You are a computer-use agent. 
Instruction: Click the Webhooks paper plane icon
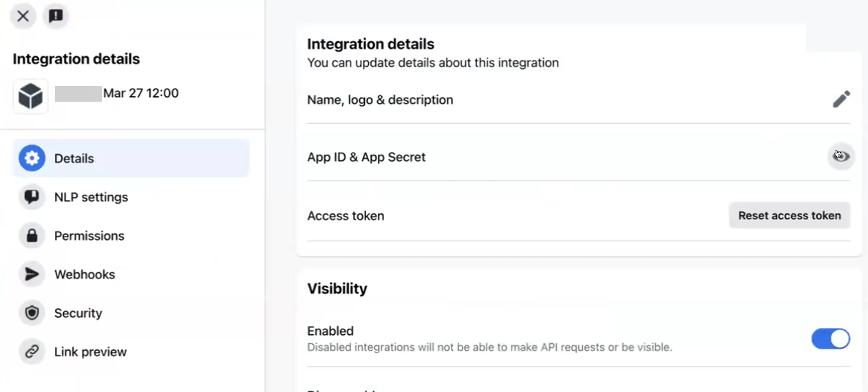(32, 274)
